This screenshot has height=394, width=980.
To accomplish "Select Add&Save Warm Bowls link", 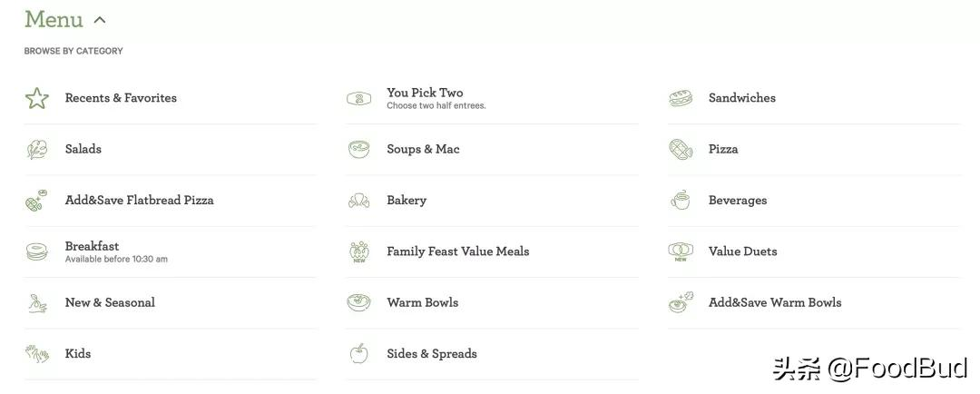I will point(814,302).
